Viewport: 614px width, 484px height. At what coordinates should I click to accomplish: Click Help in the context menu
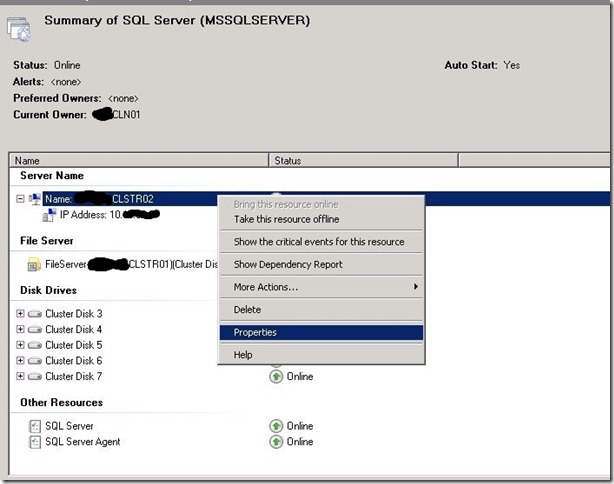[x=321, y=355]
